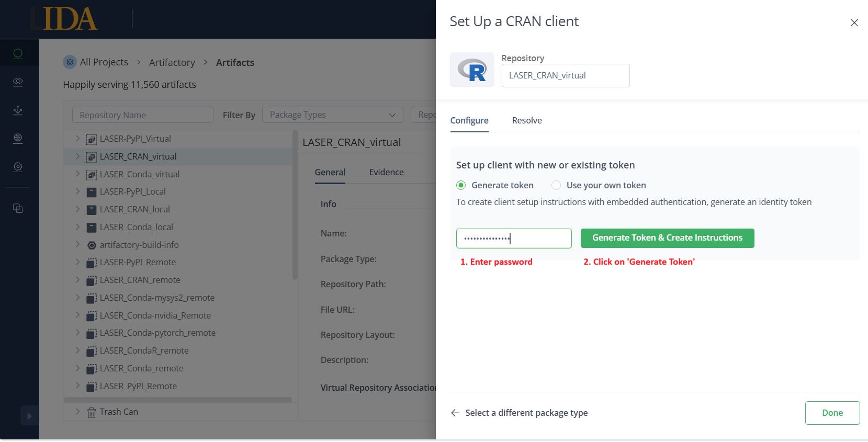Click the back arrow for different package type
868x442 pixels.
point(455,413)
